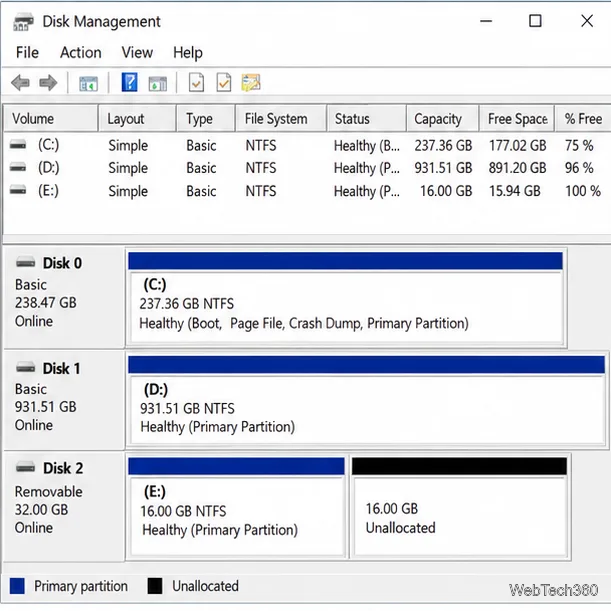Click capacity value 237.36 GB

pyautogui.click(x=443, y=146)
